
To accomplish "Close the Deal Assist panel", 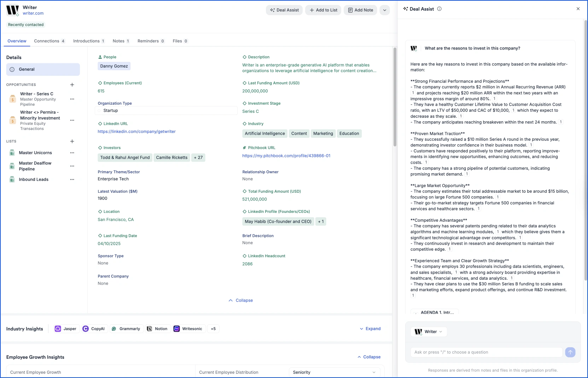I will click(578, 9).
